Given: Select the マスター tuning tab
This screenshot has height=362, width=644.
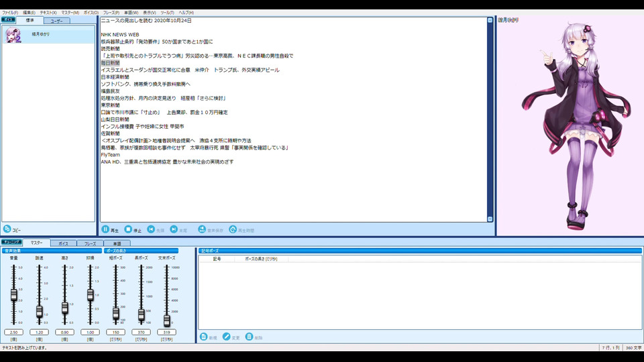Looking at the screenshot, I should [36, 243].
